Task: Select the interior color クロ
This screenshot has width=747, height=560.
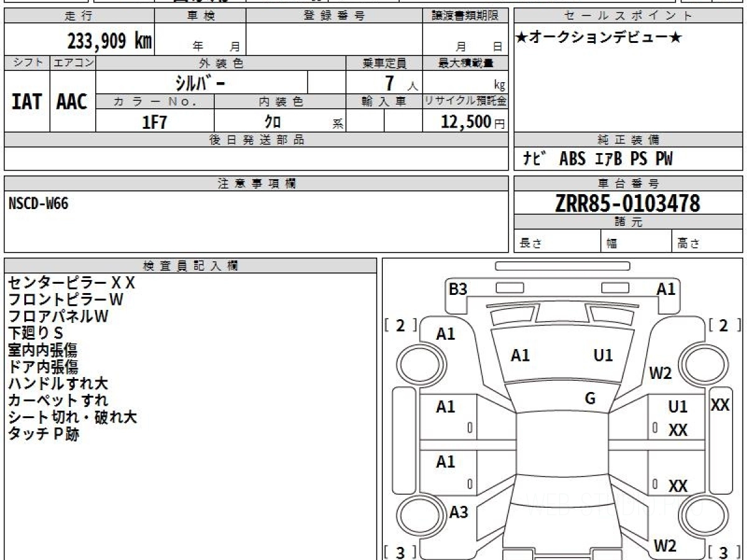Action: 273,122
